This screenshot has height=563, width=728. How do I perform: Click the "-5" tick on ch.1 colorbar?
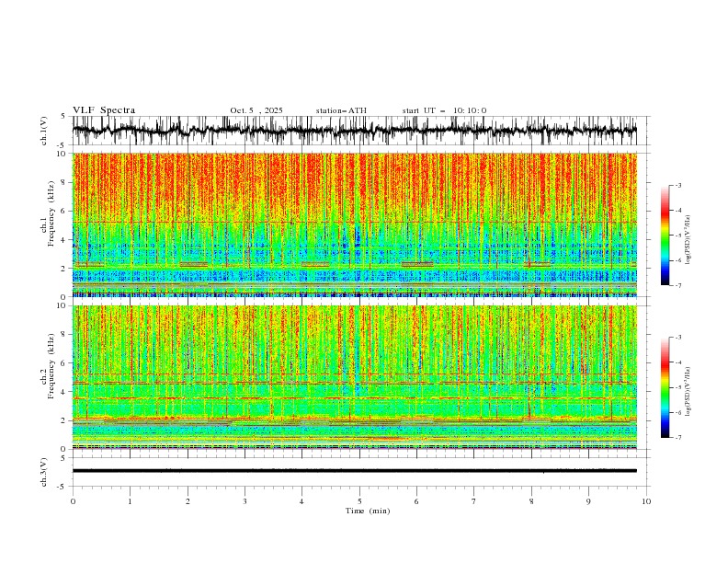click(x=677, y=236)
